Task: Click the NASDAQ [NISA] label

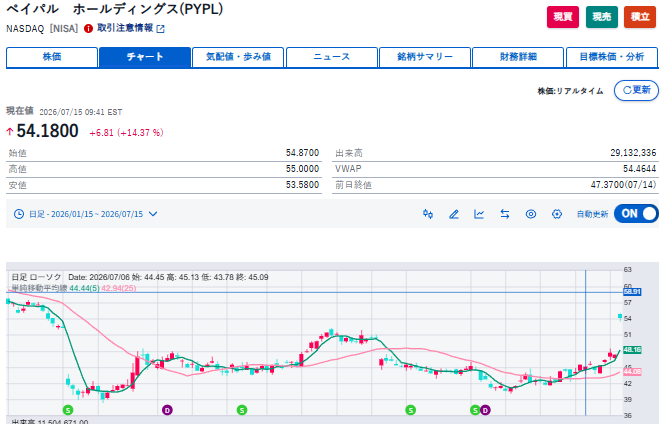Action: click(x=42, y=29)
